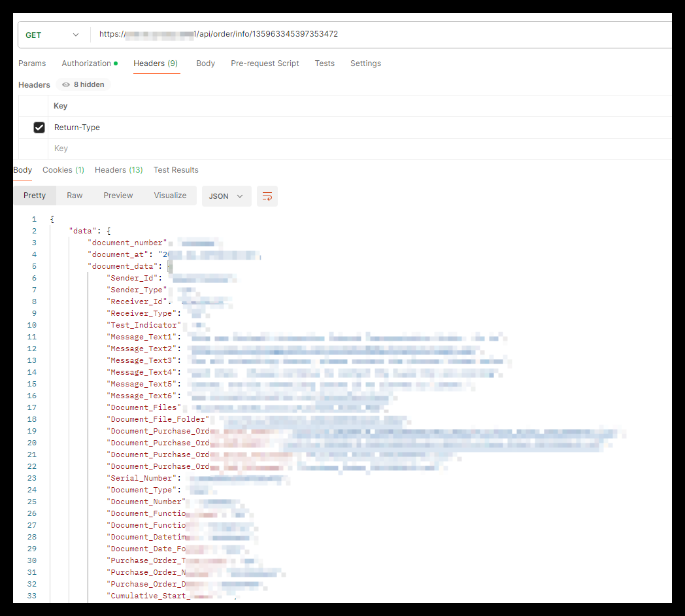
Task: Open the GET method dropdown
Action: click(52, 35)
